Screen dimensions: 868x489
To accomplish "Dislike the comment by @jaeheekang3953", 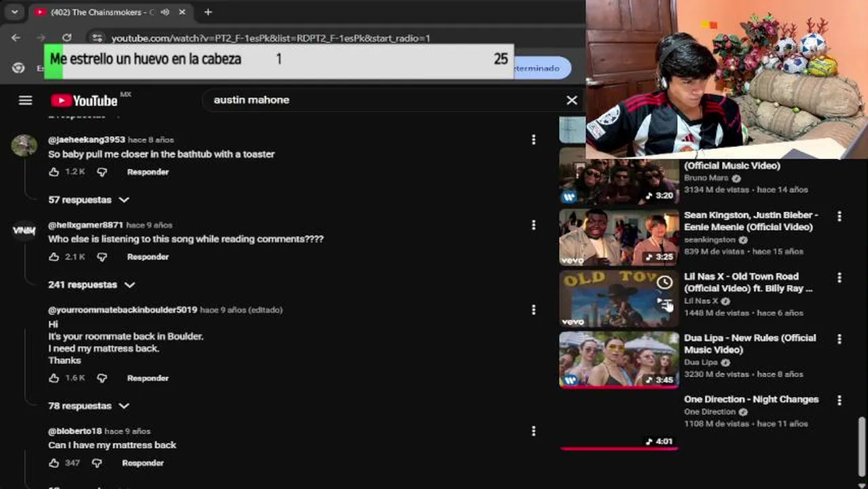I will [x=102, y=172].
